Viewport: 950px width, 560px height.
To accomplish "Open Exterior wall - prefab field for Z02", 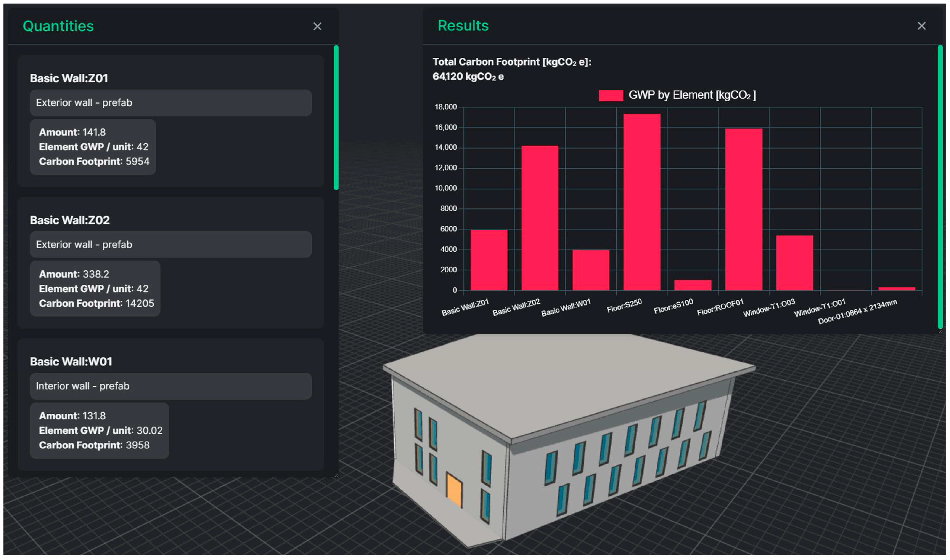I will point(171,245).
